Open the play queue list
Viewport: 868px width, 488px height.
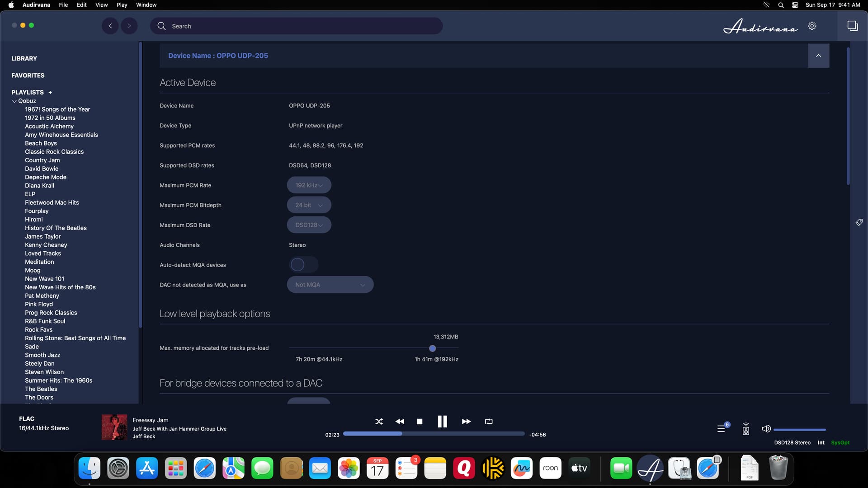pos(722,428)
